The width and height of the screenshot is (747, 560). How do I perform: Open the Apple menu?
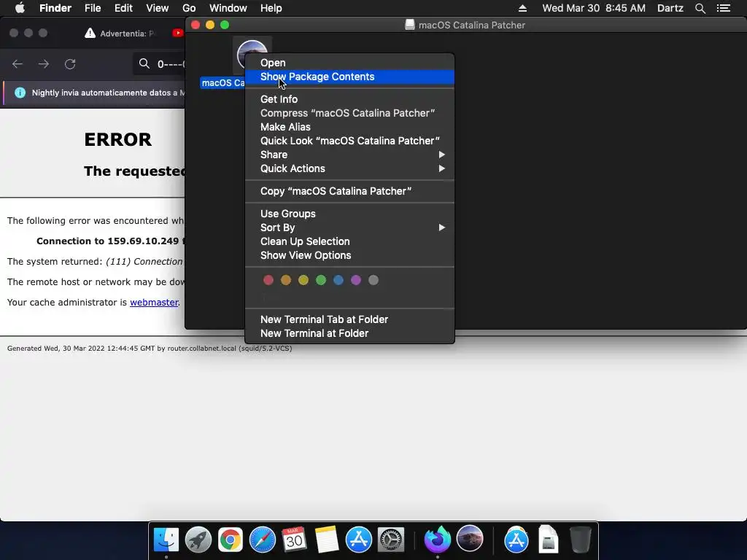[x=20, y=8]
